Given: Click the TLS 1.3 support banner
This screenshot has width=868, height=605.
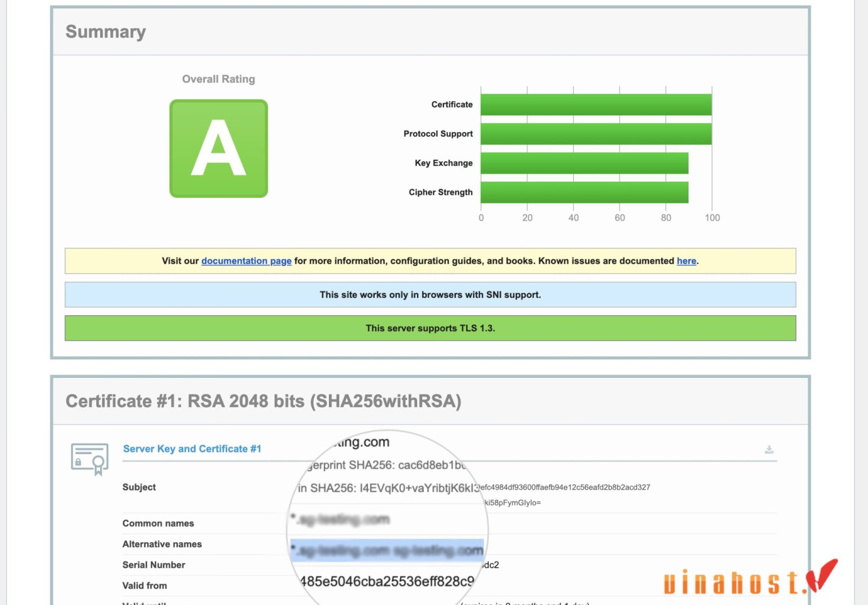Looking at the screenshot, I should (x=430, y=328).
